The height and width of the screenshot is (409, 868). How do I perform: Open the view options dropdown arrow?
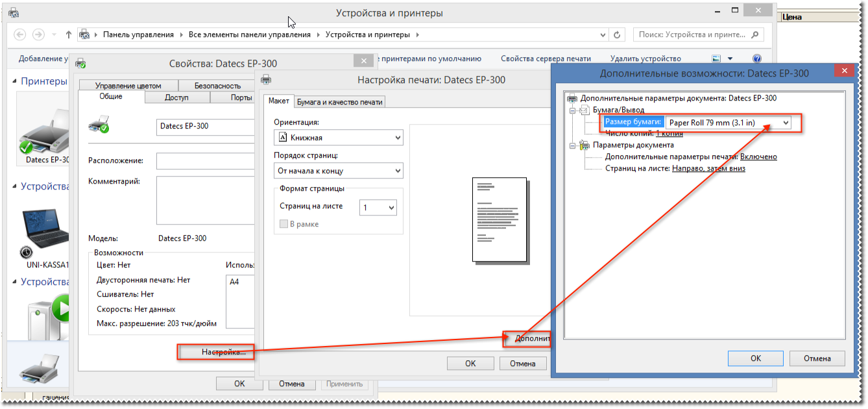coord(730,58)
